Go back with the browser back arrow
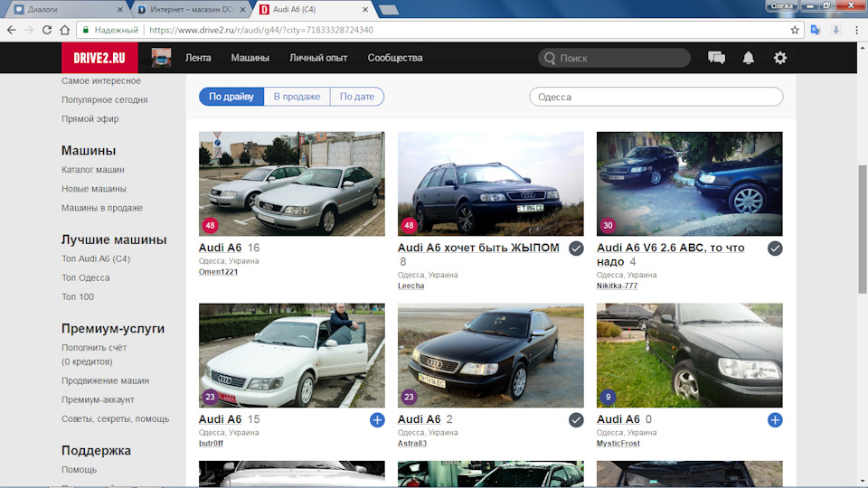Image resolution: width=868 pixels, height=488 pixels. [x=11, y=30]
